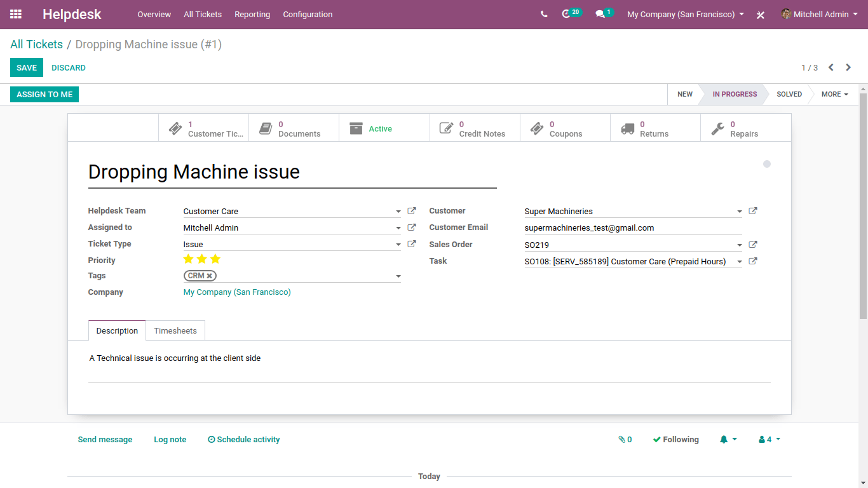868x488 pixels.
Task: Click Credit Notes stat button
Action: pos(475,128)
